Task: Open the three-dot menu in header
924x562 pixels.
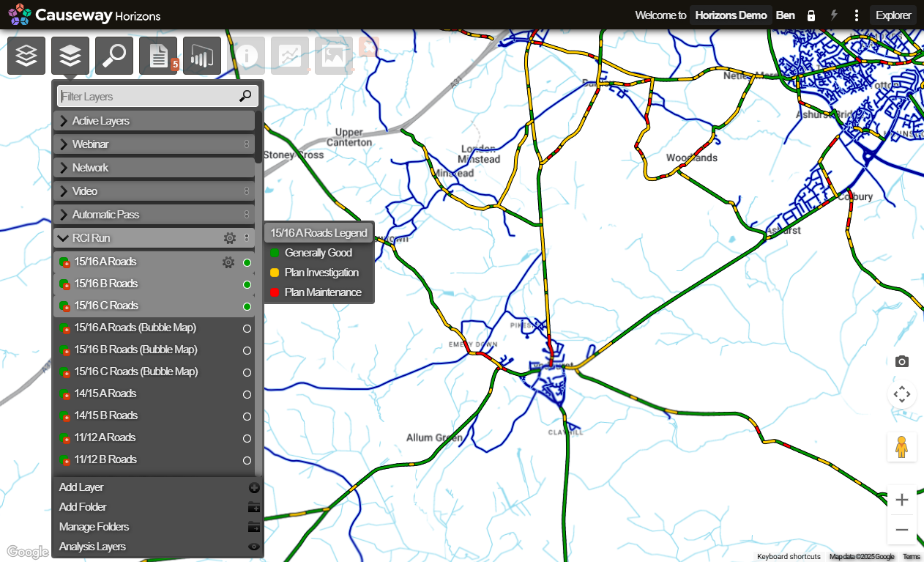Action: [857, 15]
